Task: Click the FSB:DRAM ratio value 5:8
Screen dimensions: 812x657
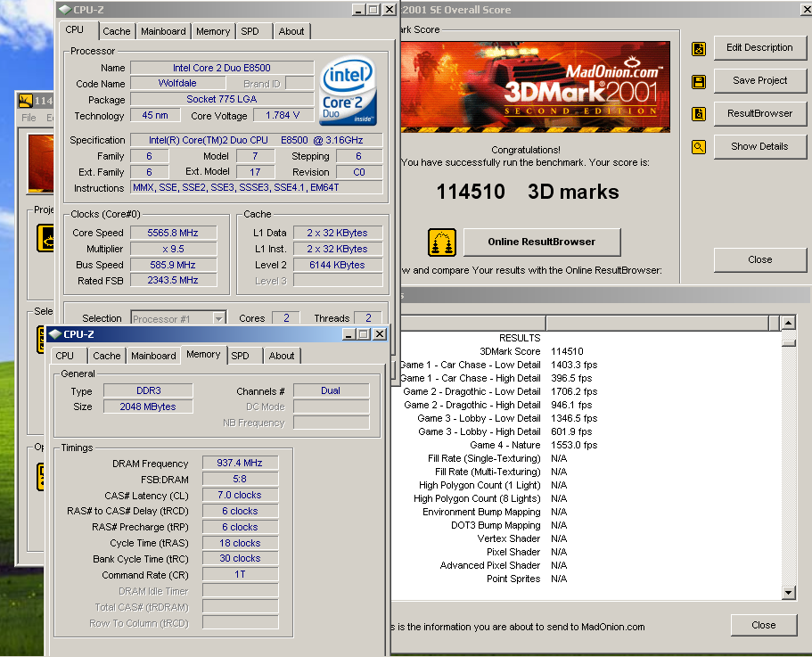Action: [240, 479]
